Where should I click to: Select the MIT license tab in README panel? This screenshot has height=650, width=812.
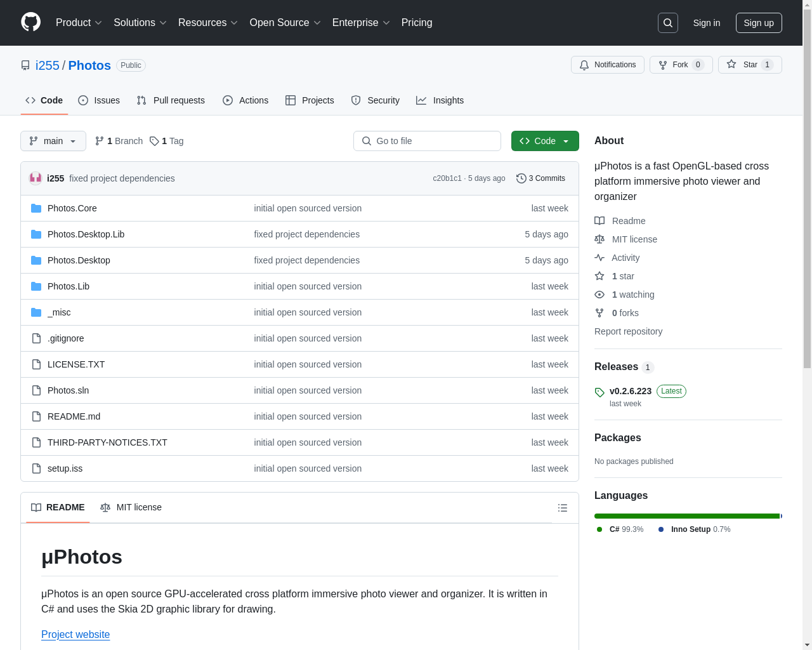(131, 507)
